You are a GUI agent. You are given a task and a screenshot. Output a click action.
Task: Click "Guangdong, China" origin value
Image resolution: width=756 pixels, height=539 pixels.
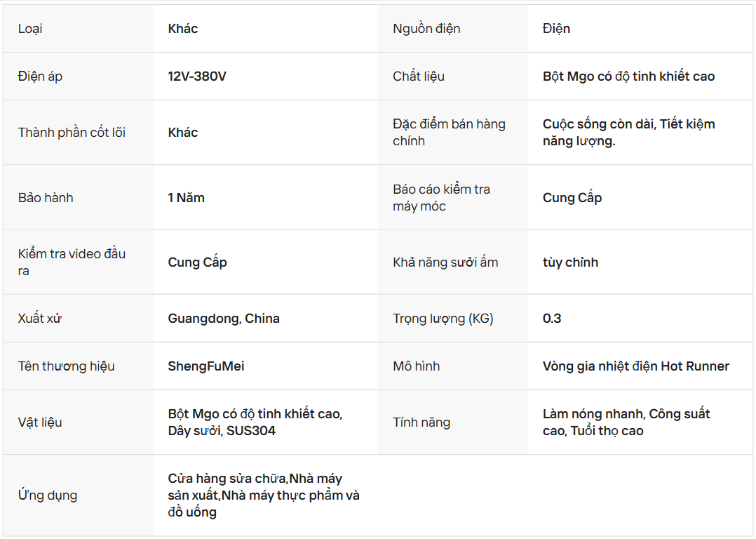coord(224,319)
